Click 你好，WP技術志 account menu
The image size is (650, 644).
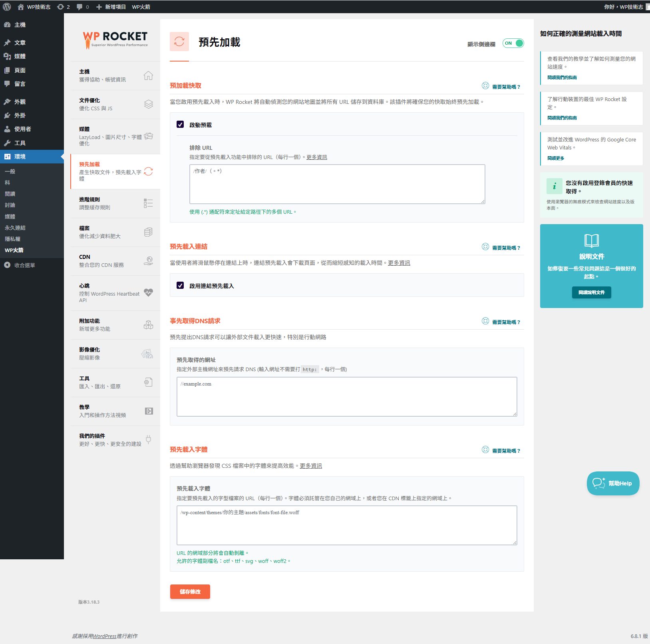click(x=626, y=7)
